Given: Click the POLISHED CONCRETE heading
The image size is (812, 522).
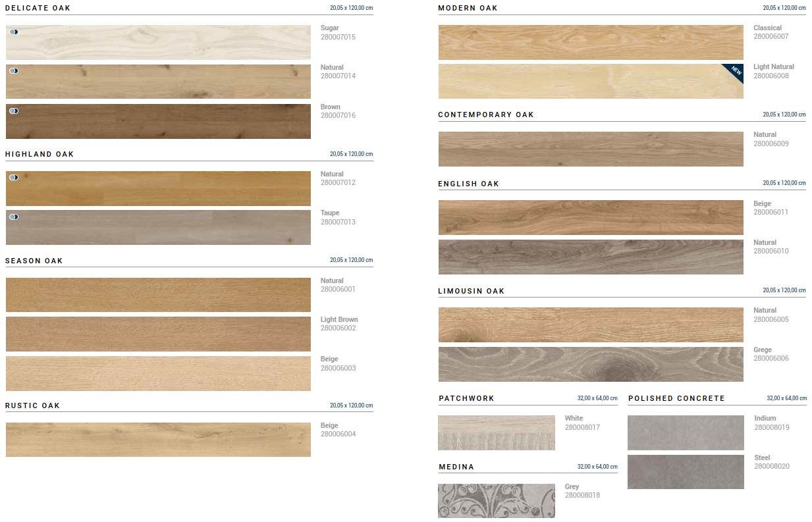Looking at the screenshot, I should pyautogui.click(x=676, y=398).
